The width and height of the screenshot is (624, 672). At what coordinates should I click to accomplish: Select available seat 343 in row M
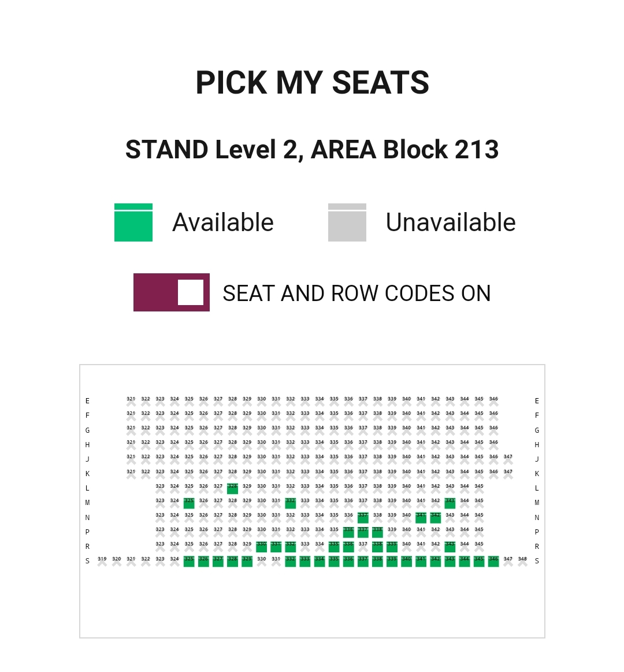pos(450,503)
